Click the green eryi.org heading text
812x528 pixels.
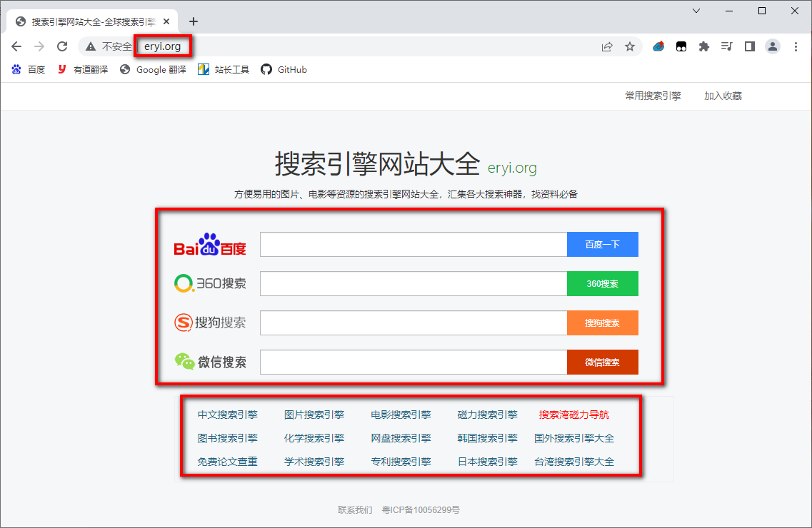512,168
